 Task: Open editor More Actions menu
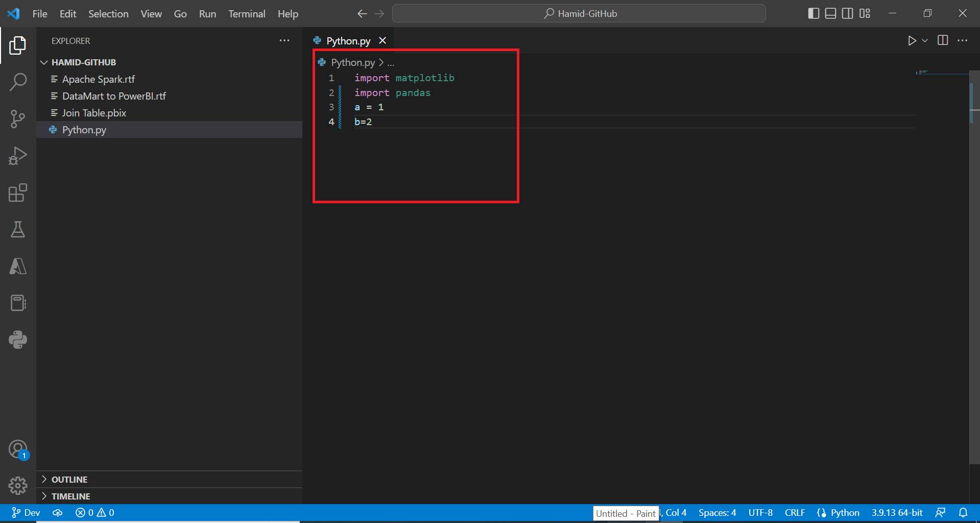(963, 40)
